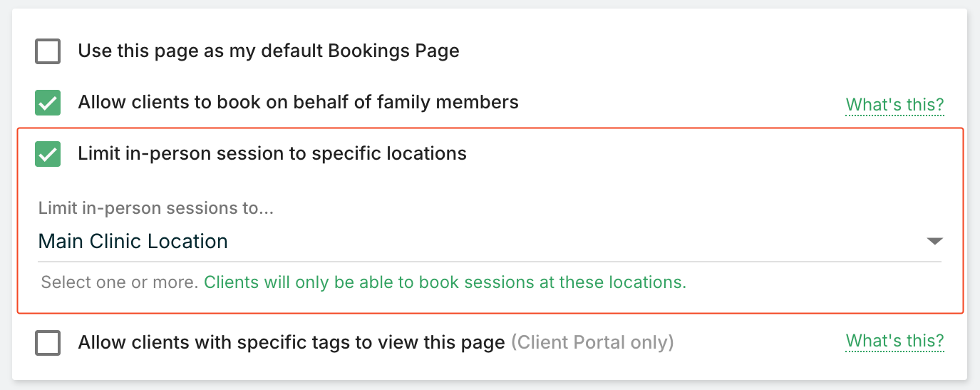Click the Main Clinic Location selected value
Screen dimensions: 980x390
(133, 242)
